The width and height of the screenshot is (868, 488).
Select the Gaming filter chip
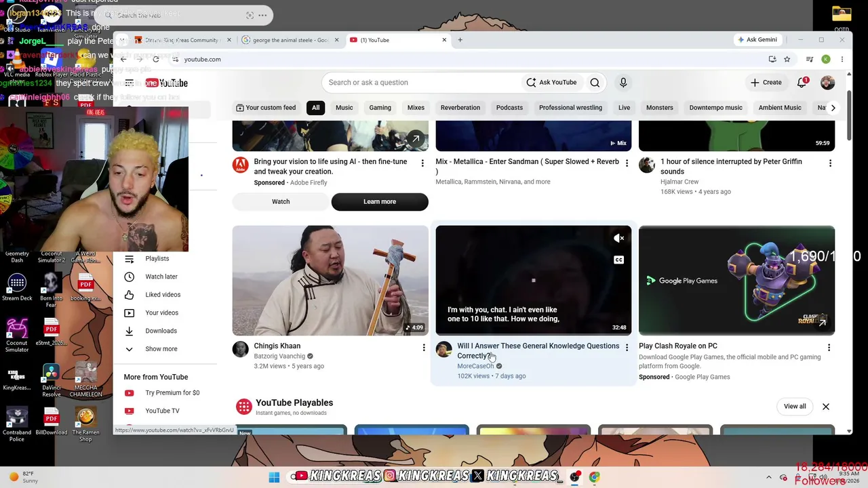tap(380, 108)
